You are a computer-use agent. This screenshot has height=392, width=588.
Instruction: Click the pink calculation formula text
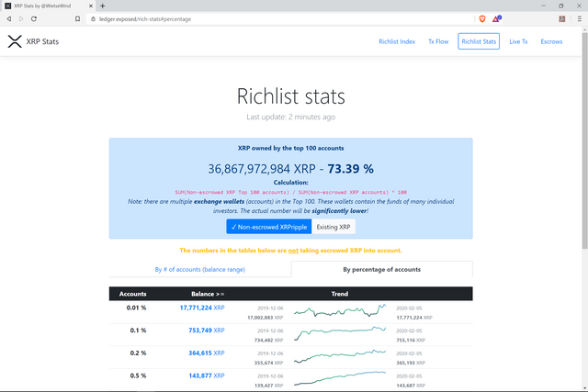tap(291, 192)
